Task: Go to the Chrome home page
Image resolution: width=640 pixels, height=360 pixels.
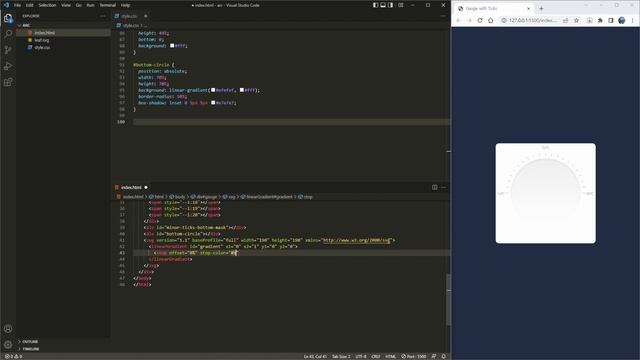Action: [491, 20]
